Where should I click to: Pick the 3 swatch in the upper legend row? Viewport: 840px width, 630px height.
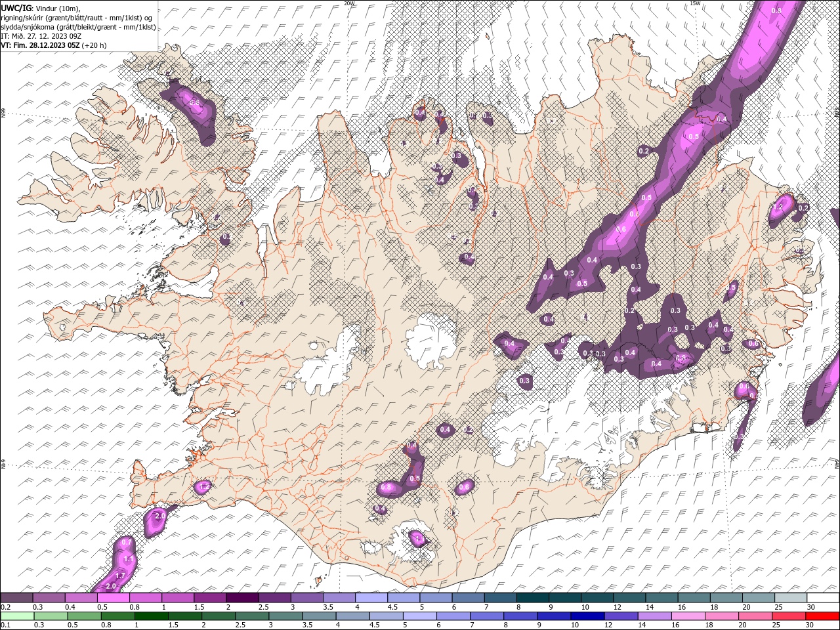[x=306, y=598]
